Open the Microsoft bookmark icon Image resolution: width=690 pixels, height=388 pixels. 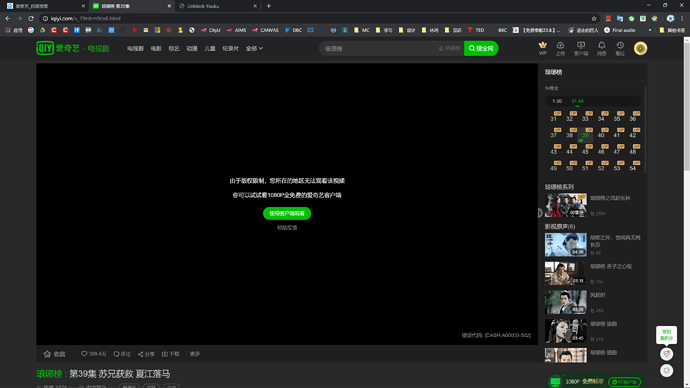tap(157, 30)
